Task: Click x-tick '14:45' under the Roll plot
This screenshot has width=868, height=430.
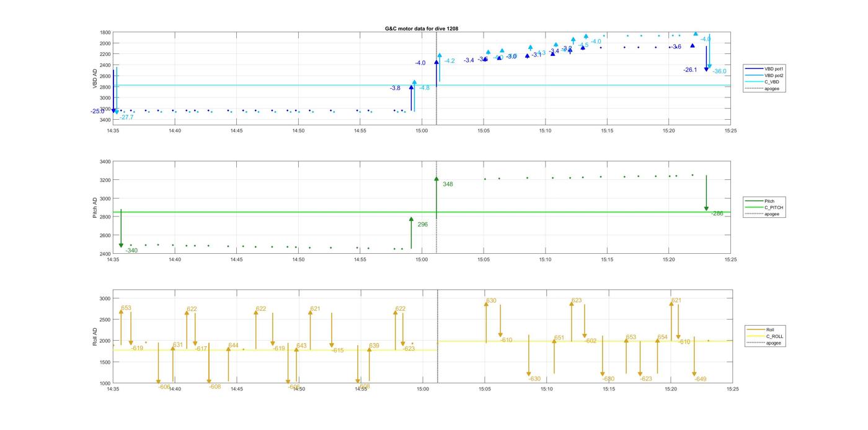Action: pos(237,389)
